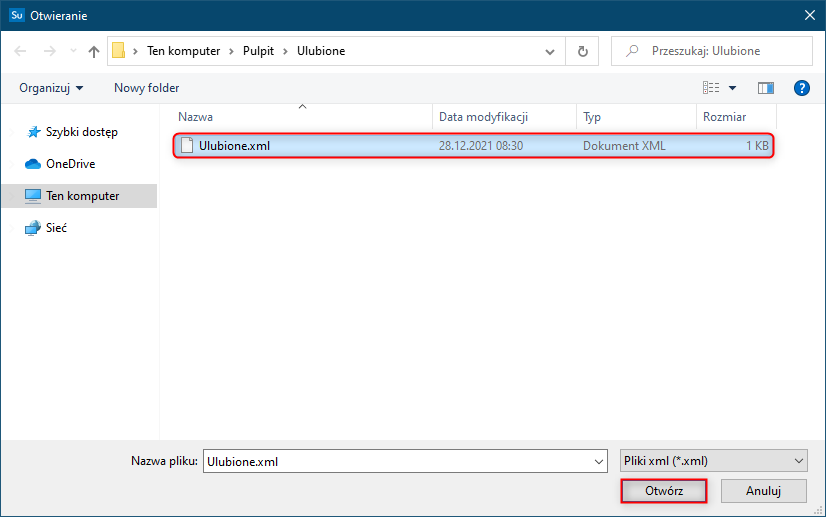The image size is (826, 517).
Task: Open view options dropdown arrow
Action: (732, 88)
